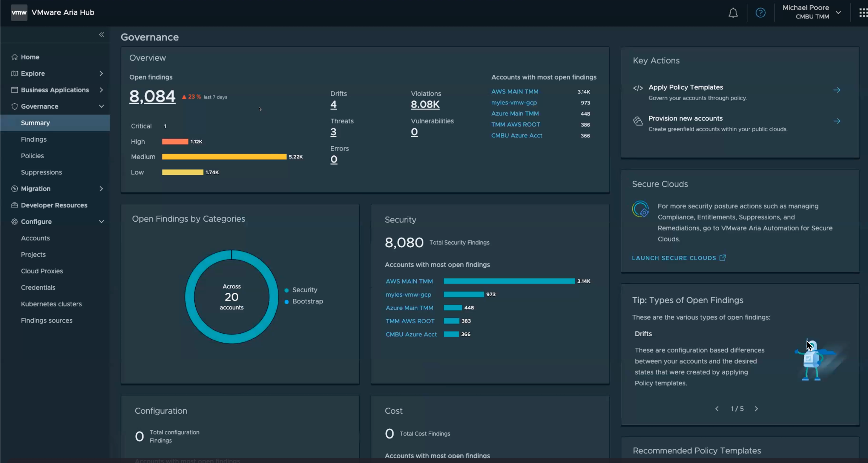
Task: Click the Governance shield icon
Action: click(x=14, y=106)
